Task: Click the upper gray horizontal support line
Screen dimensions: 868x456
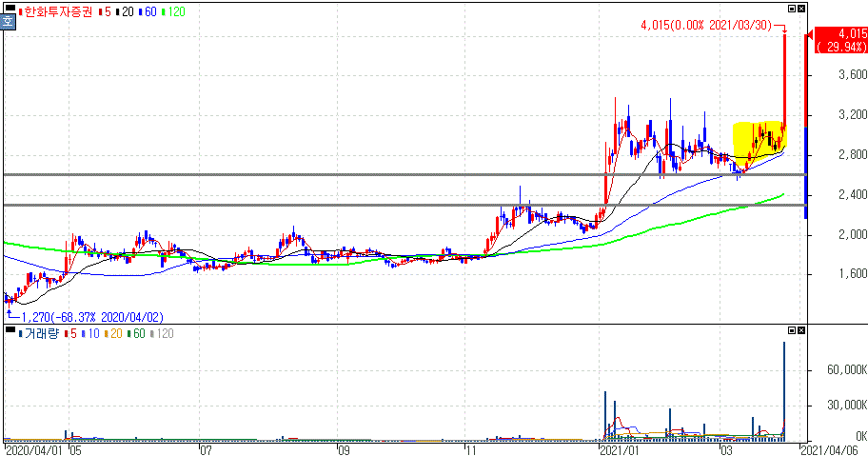Action: 405,175
